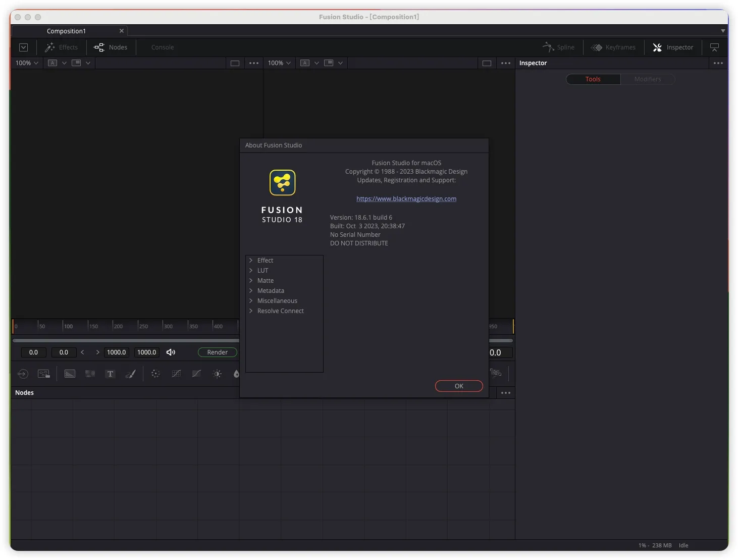Open Nodes panel three-dot menu
This screenshot has width=738, height=560.
point(506,393)
